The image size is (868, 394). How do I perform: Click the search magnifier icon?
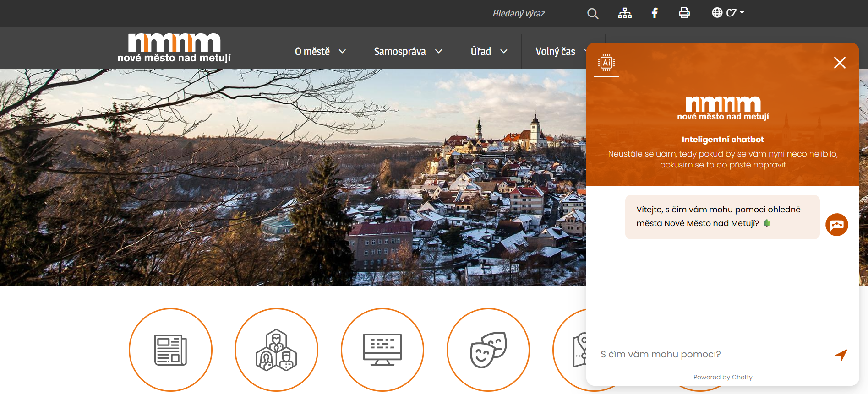coord(593,14)
